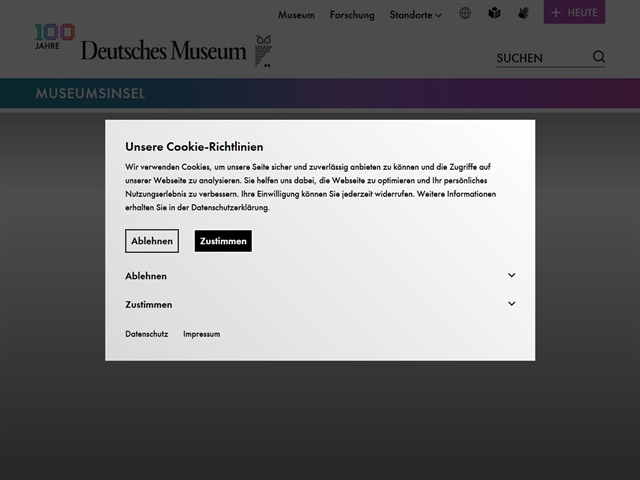640x480 pixels.
Task: Open the Museum menu item
Action: [x=296, y=15]
